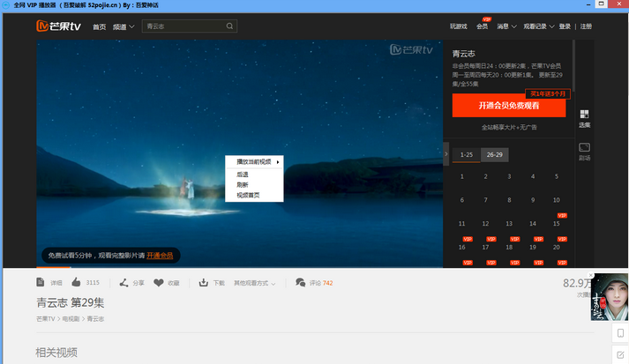Click the search magnifier icon
Screen dimensions: 629x364
[230, 26]
